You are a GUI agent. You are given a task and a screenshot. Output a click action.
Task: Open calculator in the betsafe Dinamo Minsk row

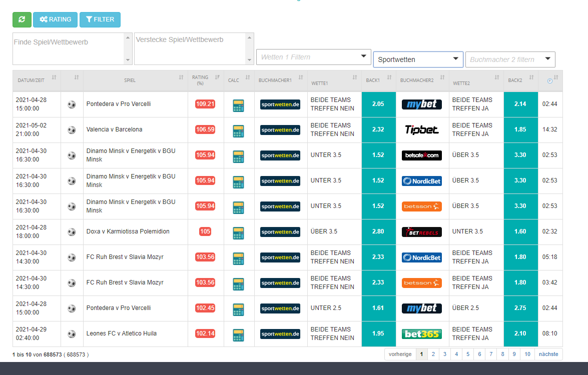pyautogui.click(x=239, y=156)
